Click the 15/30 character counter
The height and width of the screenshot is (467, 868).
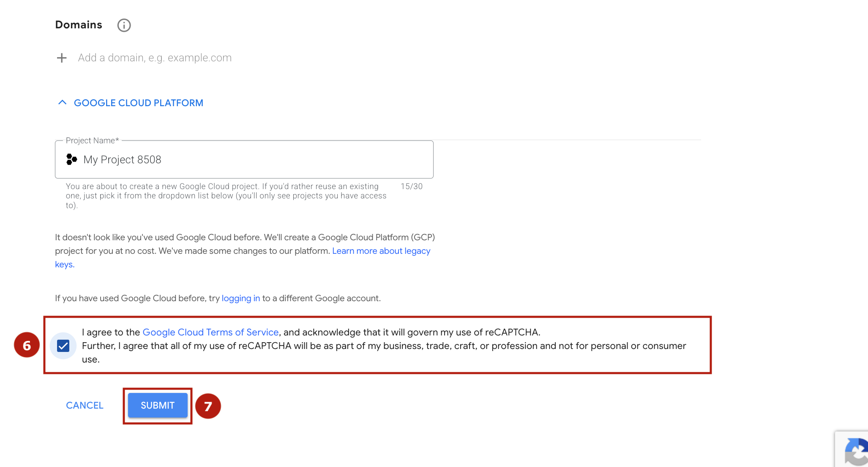pyautogui.click(x=412, y=187)
